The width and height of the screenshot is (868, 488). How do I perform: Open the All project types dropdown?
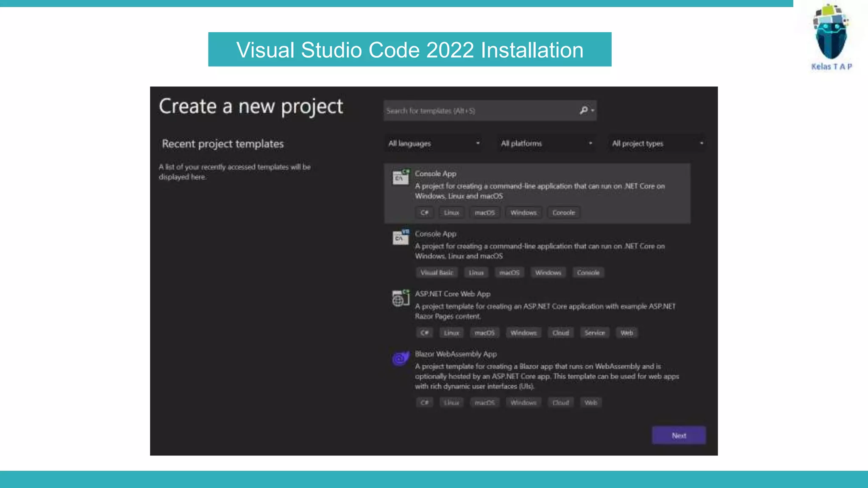657,144
